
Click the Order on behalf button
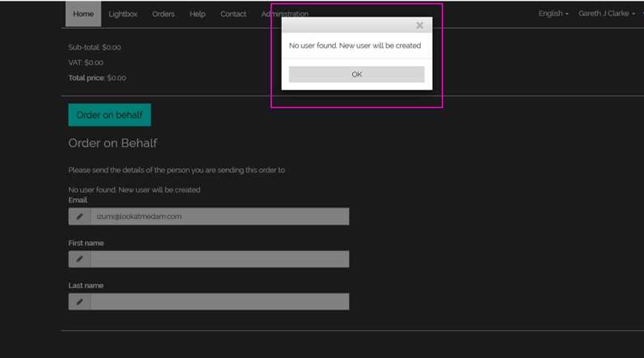pyautogui.click(x=110, y=115)
